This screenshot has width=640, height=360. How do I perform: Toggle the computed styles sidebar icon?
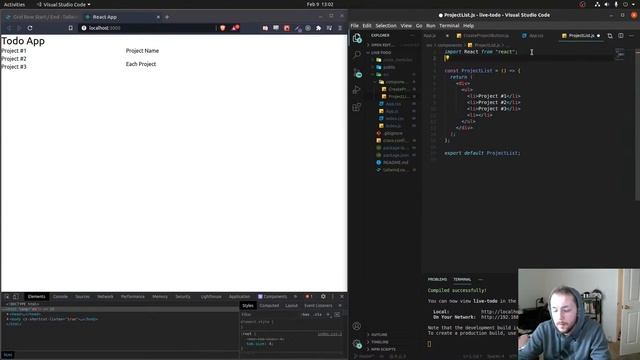click(x=338, y=315)
